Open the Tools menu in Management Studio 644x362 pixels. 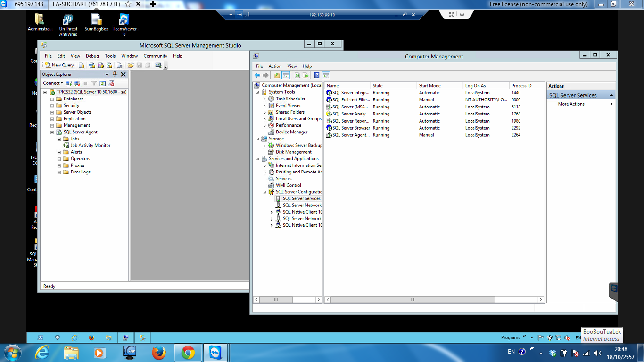(x=110, y=56)
